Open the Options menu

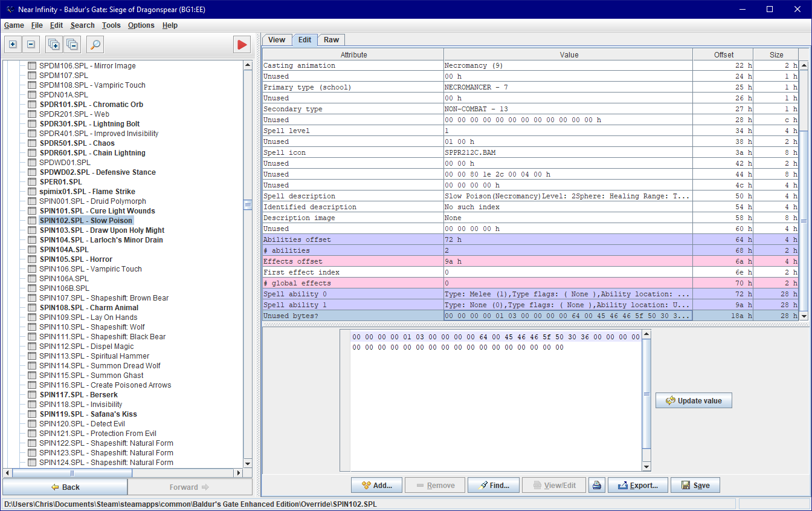coord(141,25)
